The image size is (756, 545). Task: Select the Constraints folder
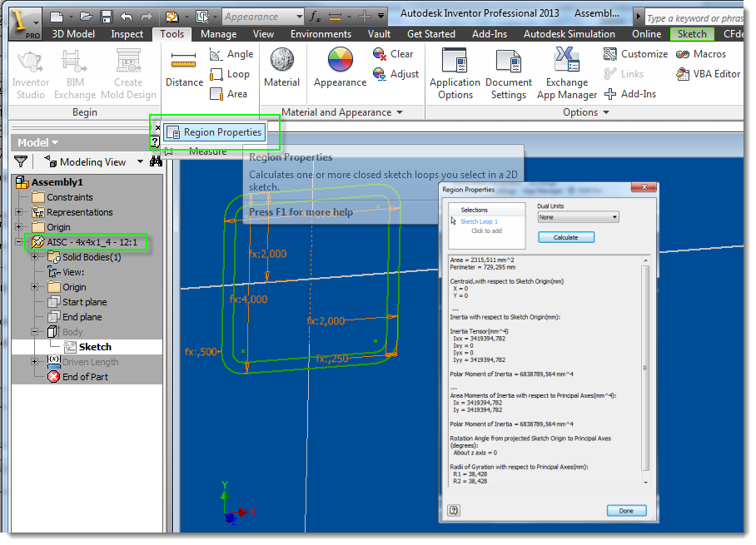point(62,197)
